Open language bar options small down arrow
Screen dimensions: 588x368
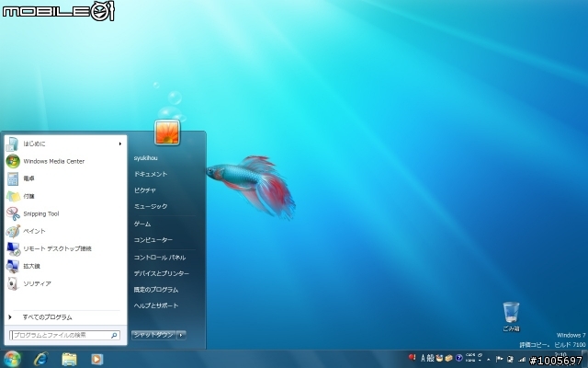click(x=480, y=361)
